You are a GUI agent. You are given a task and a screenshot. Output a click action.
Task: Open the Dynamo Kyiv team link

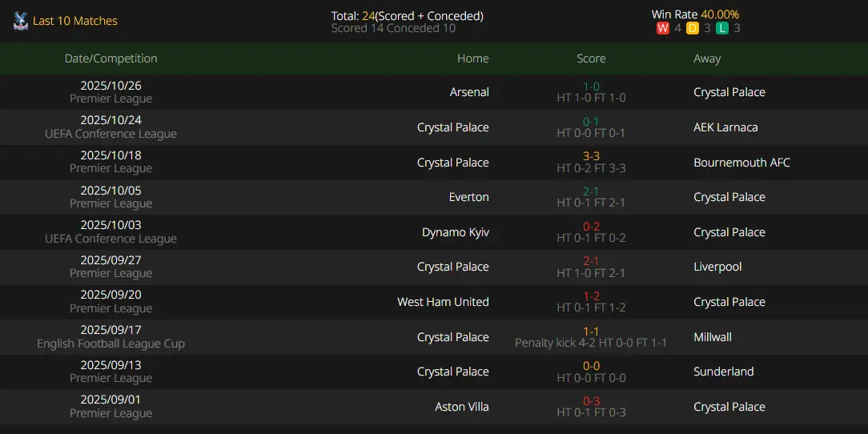(x=455, y=232)
